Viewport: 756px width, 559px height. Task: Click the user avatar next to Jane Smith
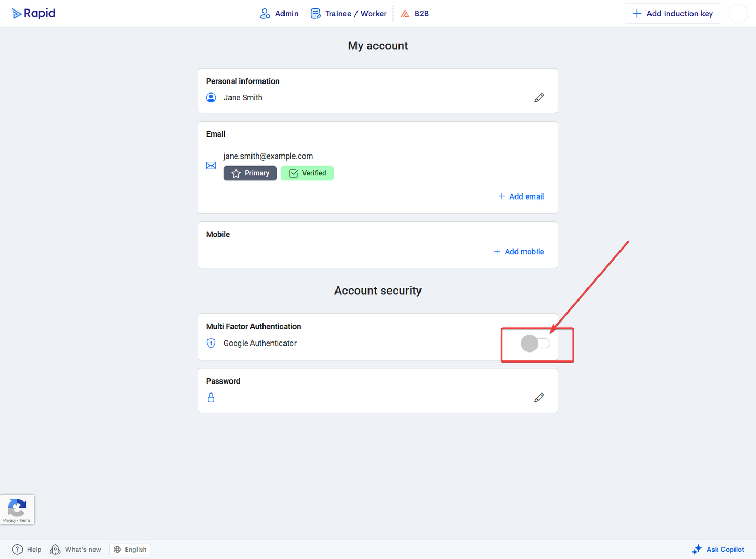tap(211, 98)
